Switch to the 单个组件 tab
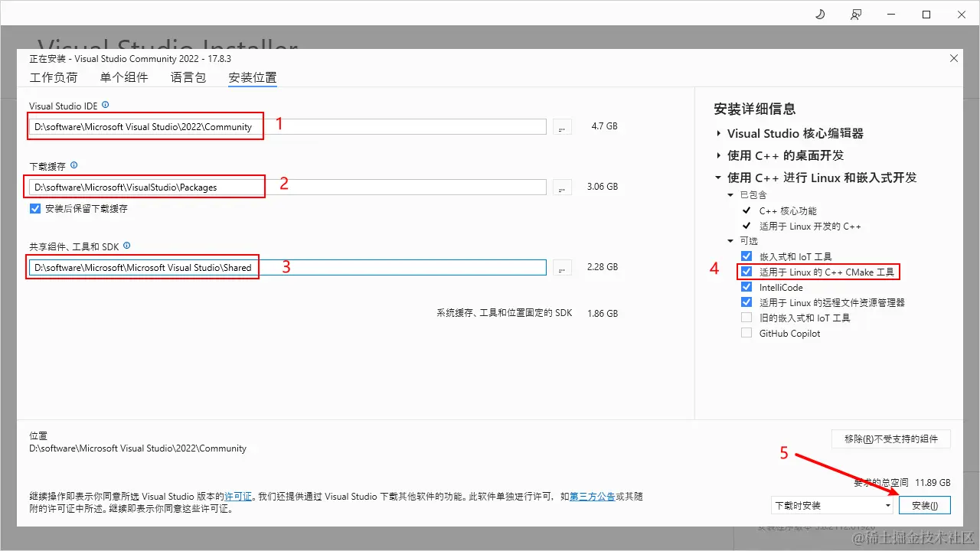 (x=124, y=77)
